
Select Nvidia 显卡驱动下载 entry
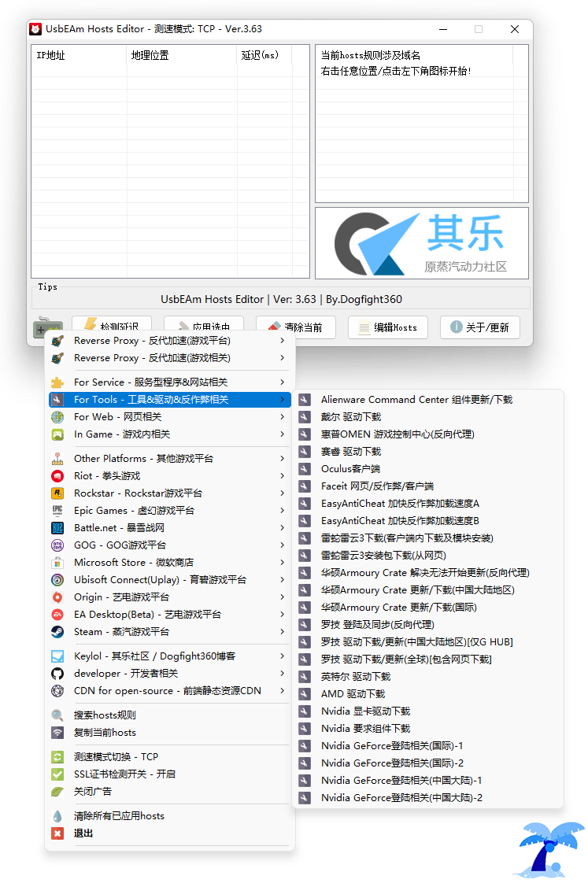(427, 711)
